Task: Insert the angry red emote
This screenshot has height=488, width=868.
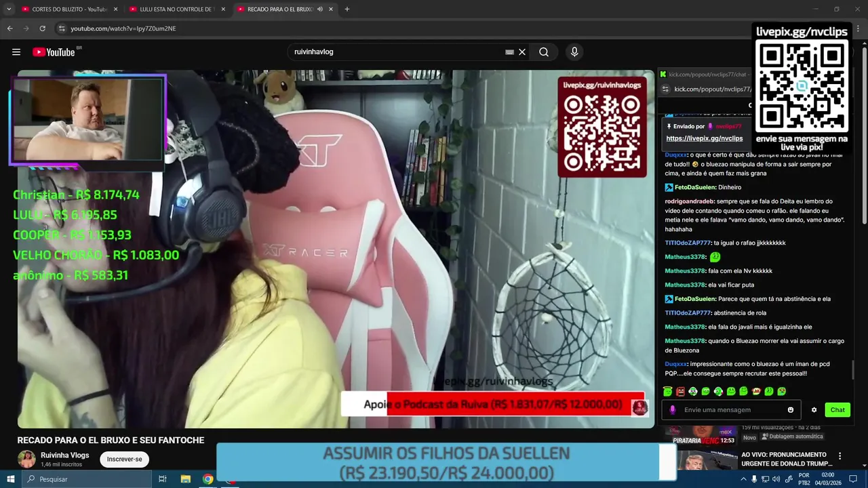Action: (x=680, y=392)
